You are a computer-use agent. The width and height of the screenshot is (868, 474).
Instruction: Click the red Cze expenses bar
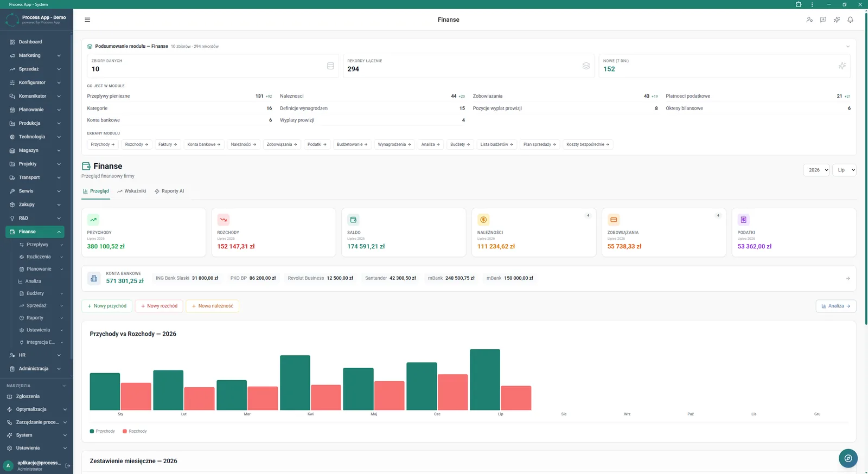[452, 392]
